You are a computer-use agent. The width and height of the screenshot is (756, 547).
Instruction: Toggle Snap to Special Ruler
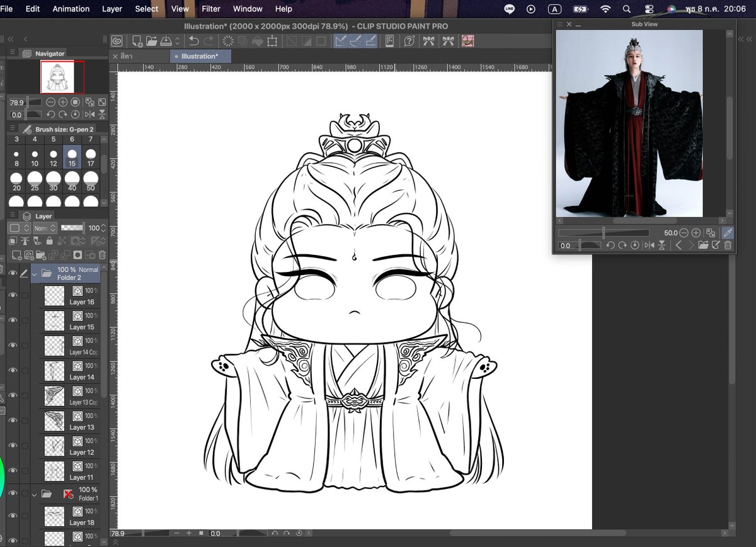(355, 41)
